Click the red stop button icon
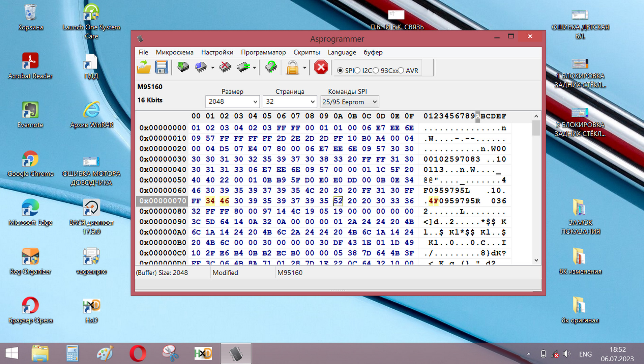This screenshot has width=644, height=364. point(321,67)
